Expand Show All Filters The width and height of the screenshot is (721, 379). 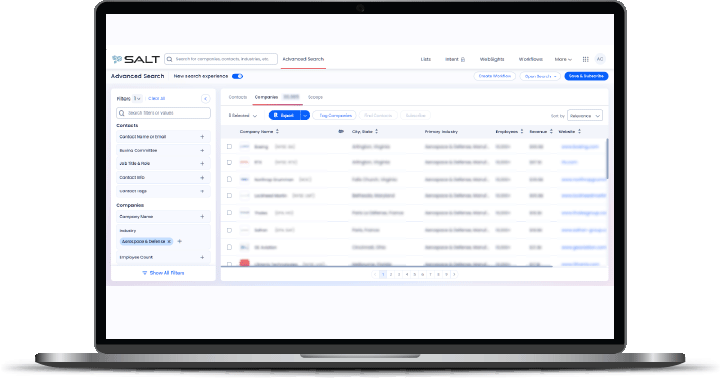[x=163, y=273]
